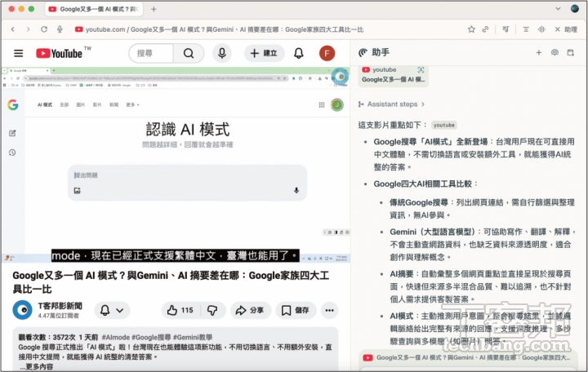588x372 pixels.
Task: Close the 助理 assistant panel button
Action: click(x=566, y=29)
